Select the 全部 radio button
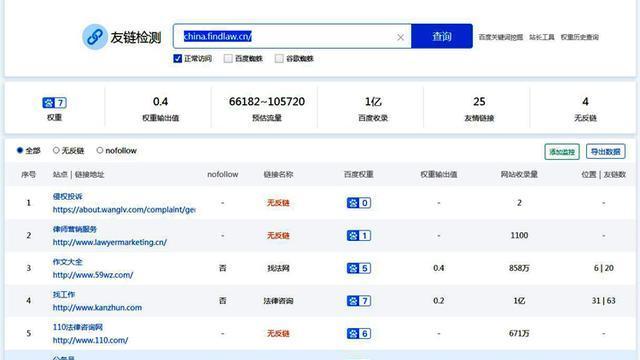 point(20,150)
